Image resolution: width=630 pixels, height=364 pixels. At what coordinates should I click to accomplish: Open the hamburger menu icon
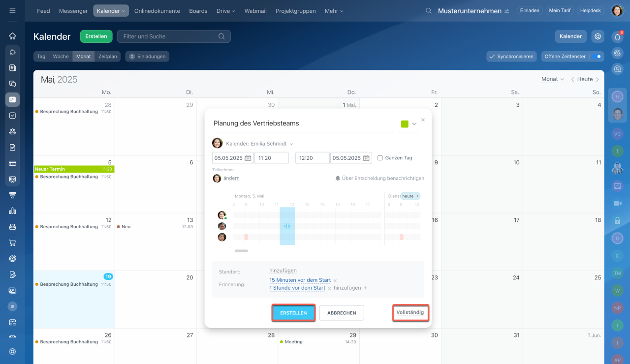click(13, 11)
